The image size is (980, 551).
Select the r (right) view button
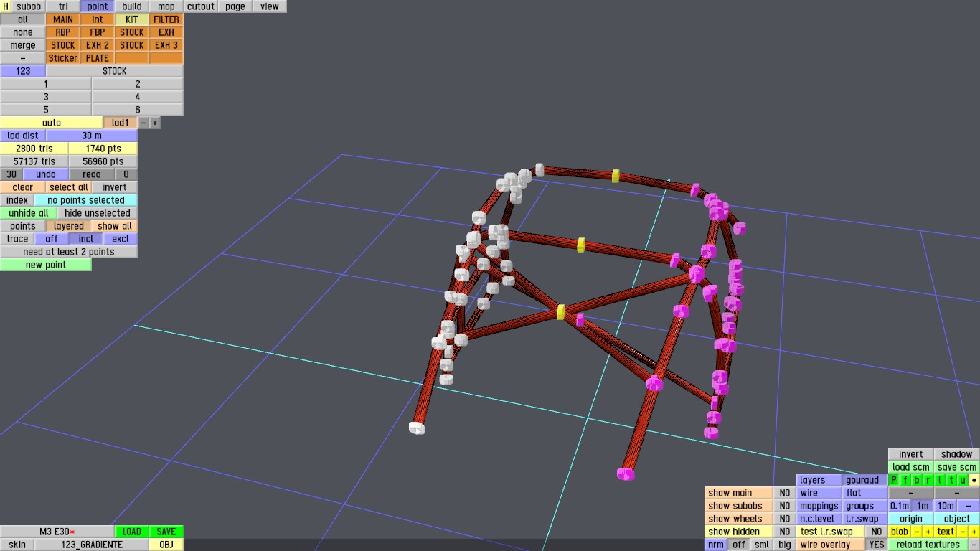(x=928, y=480)
